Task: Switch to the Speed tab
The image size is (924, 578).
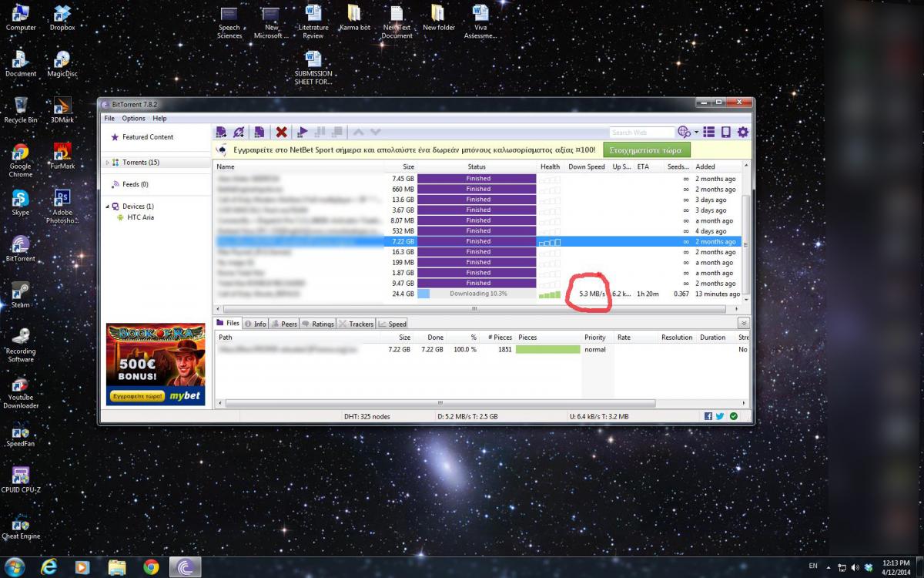Action: click(x=393, y=324)
